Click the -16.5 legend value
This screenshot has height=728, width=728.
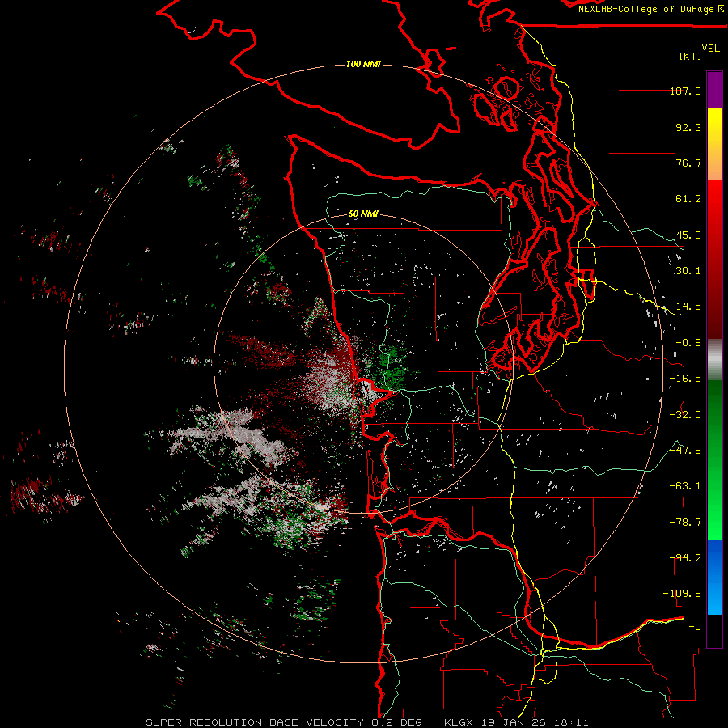click(x=685, y=379)
